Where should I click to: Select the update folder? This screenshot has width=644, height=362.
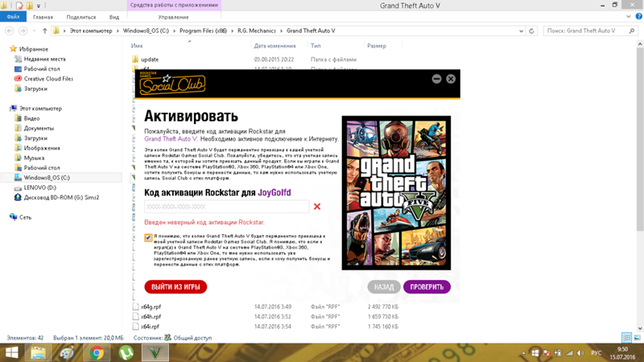[150, 60]
